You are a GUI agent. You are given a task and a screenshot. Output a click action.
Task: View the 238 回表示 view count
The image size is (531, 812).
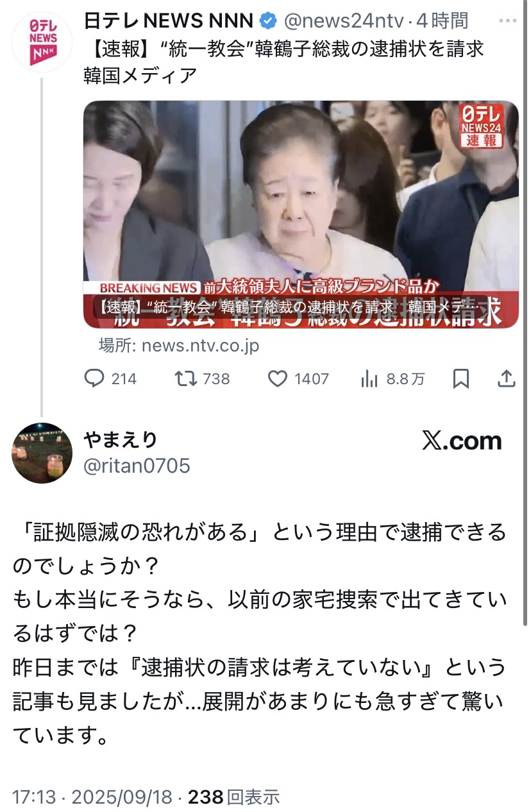(235, 797)
